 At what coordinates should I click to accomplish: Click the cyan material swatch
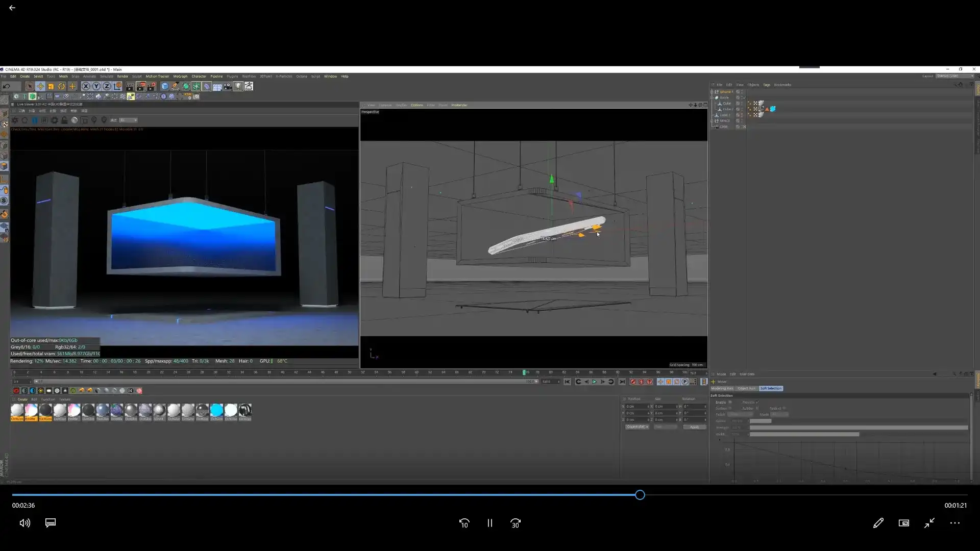click(x=216, y=410)
